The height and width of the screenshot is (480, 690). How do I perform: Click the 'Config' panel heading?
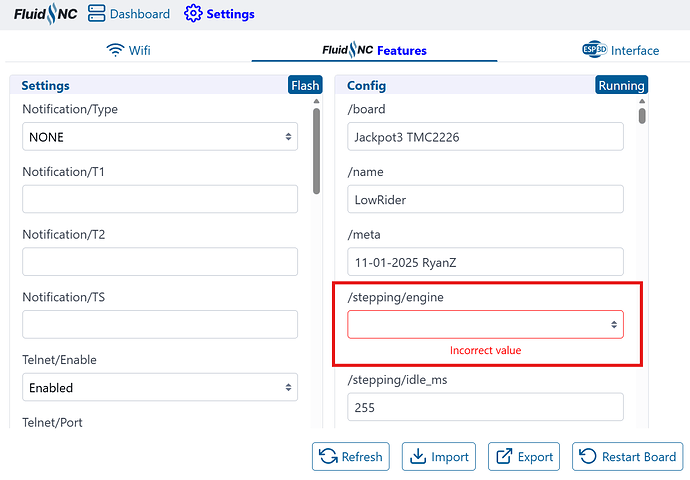point(366,85)
